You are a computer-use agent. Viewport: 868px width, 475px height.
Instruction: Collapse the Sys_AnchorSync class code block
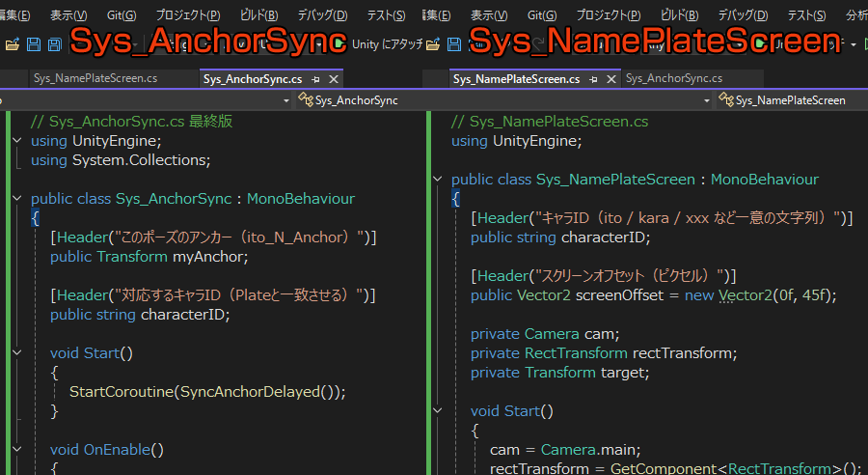tap(16, 199)
